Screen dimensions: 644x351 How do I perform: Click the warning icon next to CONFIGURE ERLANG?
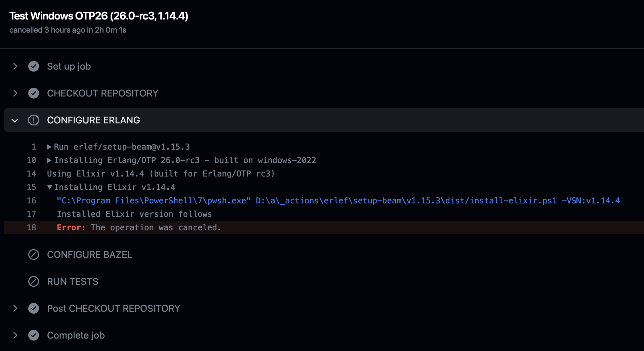pos(34,120)
